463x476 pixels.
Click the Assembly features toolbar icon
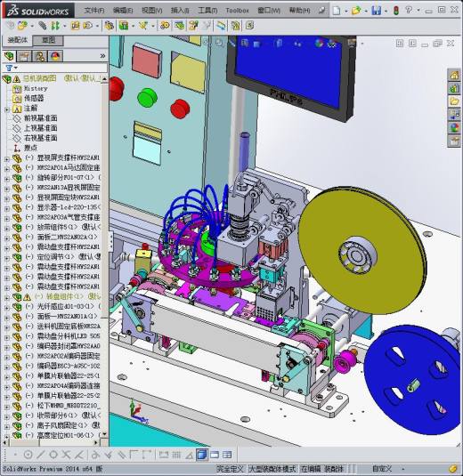[x=124, y=26]
